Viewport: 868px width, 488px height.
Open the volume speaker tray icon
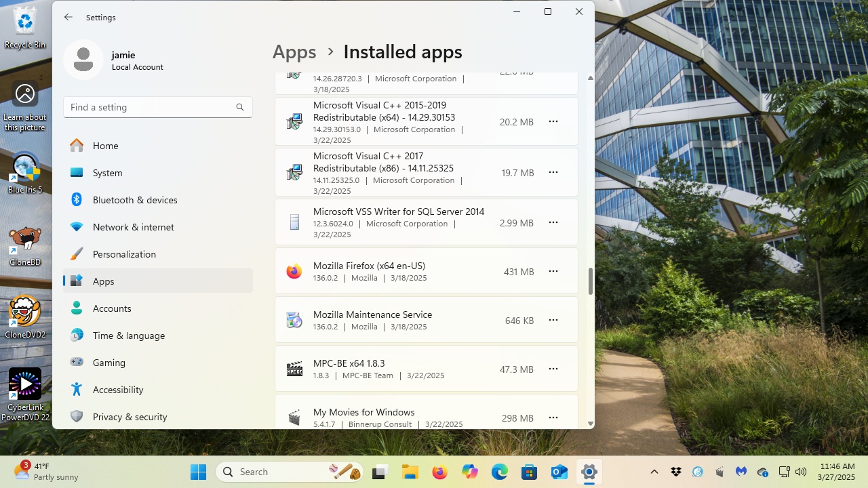pyautogui.click(x=801, y=472)
